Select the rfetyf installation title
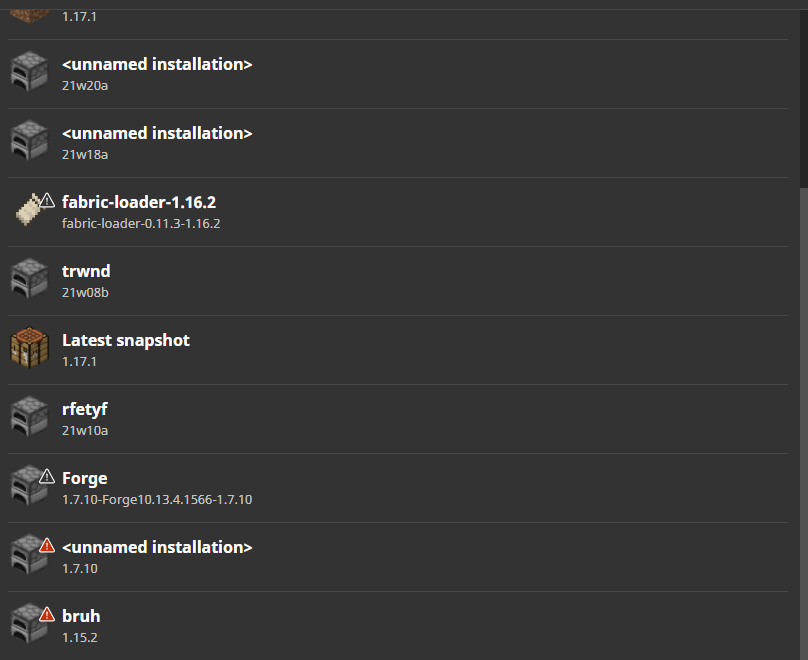The height and width of the screenshot is (660, 808). tap(84, 409)
